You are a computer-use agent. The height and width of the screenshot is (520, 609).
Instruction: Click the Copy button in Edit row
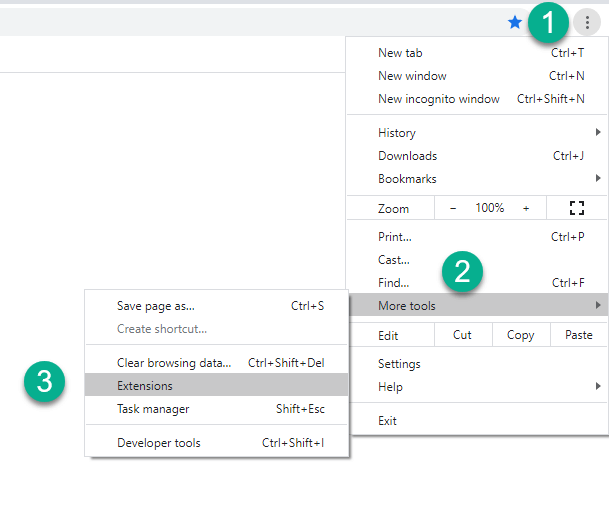click(521, 335)
